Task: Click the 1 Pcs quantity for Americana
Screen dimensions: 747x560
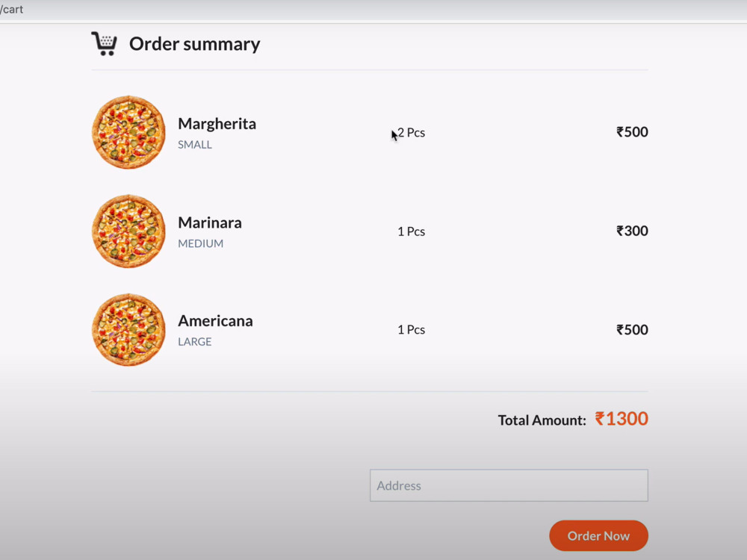Action: tap(411, 329)
